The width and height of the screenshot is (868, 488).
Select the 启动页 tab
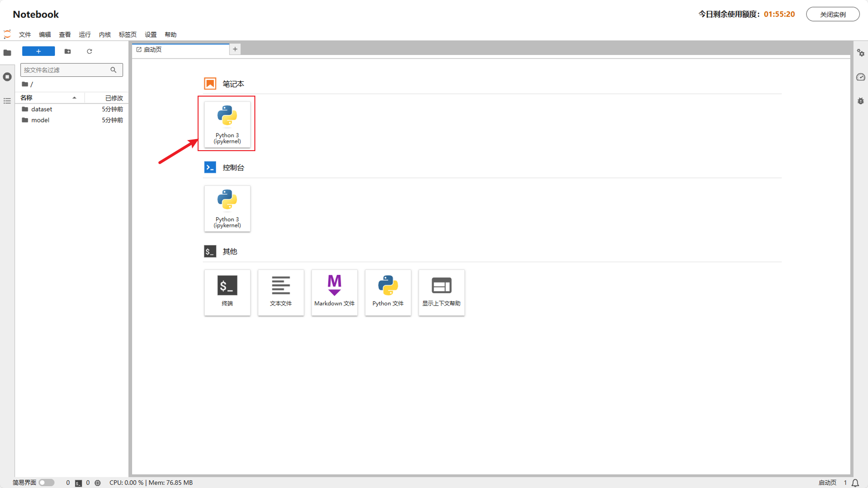(181, 49)
